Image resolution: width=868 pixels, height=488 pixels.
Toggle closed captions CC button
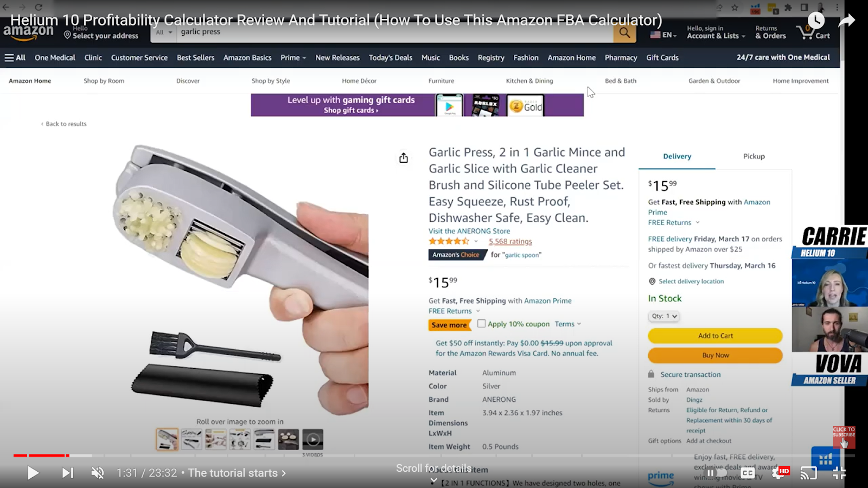point(748,473)
